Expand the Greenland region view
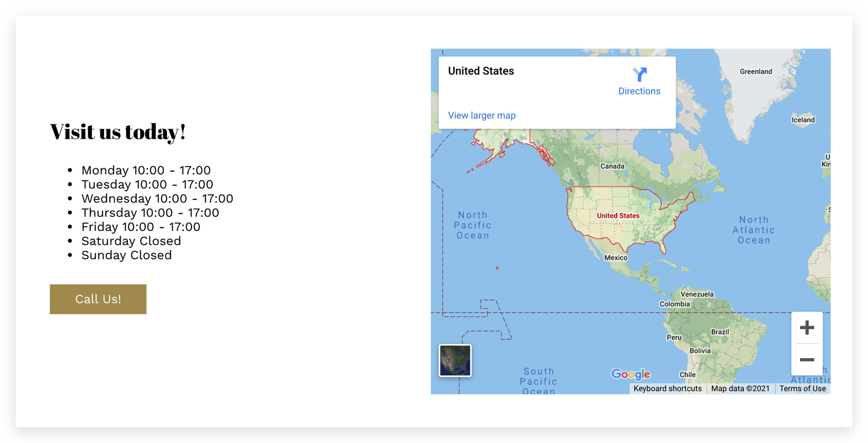 pyautogui.click(x=755, y=71)
